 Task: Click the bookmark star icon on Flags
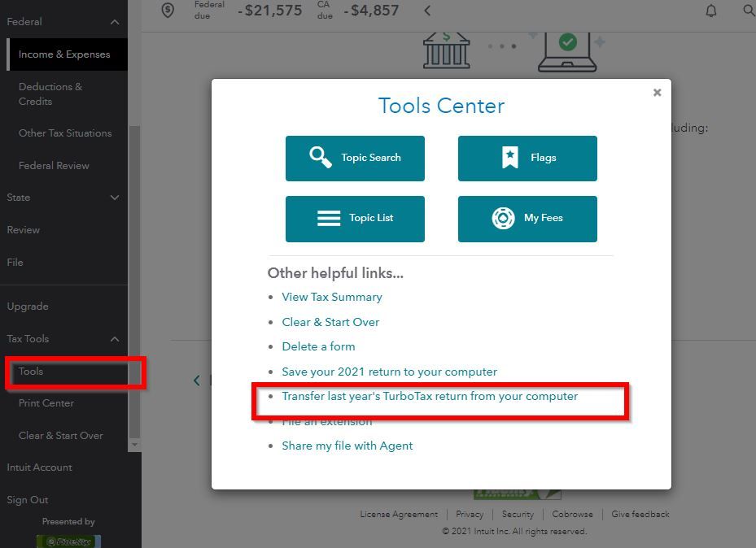tap(510, 158)
